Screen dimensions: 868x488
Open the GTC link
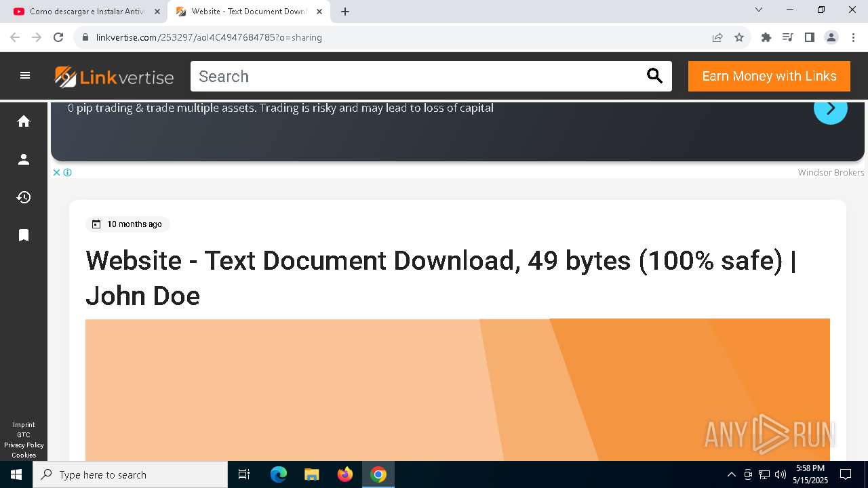click(x=24, y=435)
